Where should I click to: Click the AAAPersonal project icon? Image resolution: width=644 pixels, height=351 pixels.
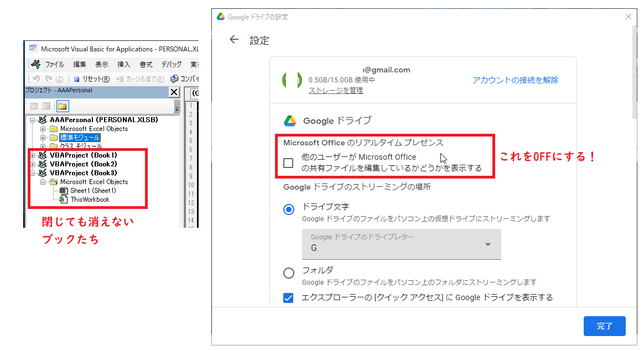[x=42, y=120]
